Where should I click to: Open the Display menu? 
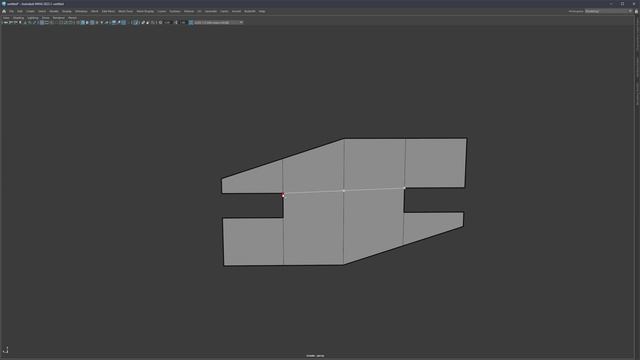(67, 11)
